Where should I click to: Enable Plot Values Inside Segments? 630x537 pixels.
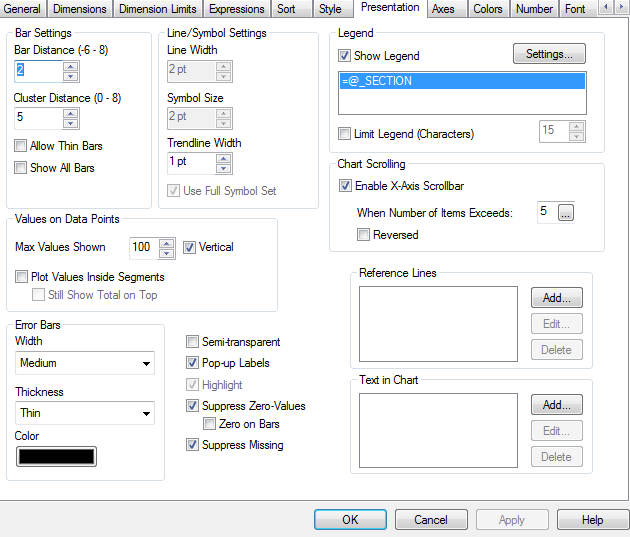(x=21, y=277)
